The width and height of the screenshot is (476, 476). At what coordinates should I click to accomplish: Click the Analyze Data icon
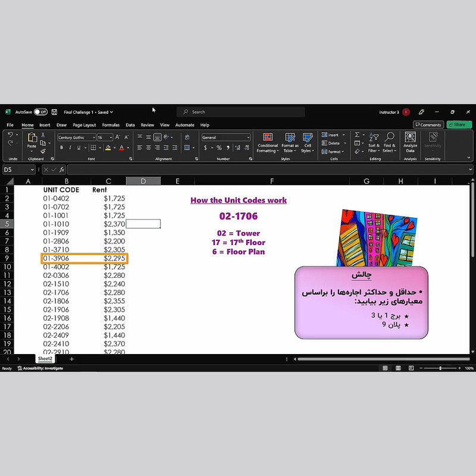(410, 143)
